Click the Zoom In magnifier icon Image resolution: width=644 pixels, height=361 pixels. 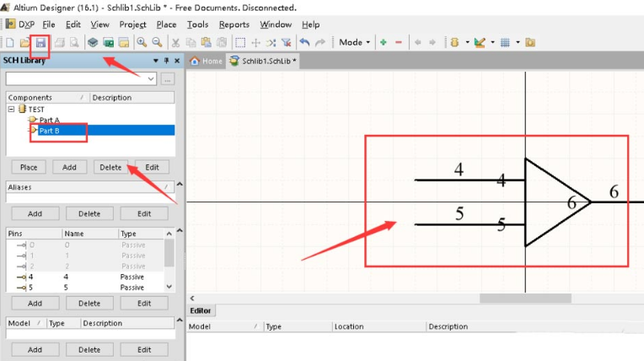coord(142,42)
